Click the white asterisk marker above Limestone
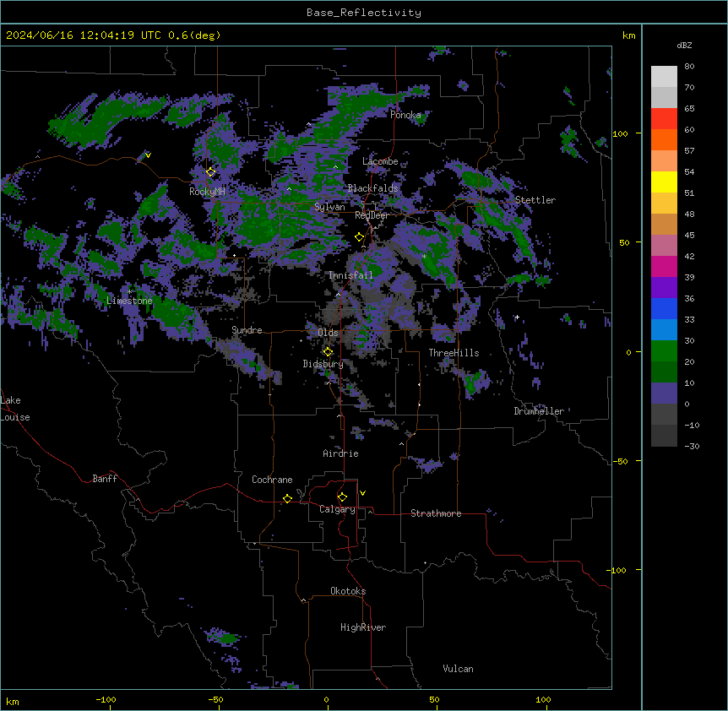Image resolution: width=728 pixels, height=711 pixels. pos(129,292)
